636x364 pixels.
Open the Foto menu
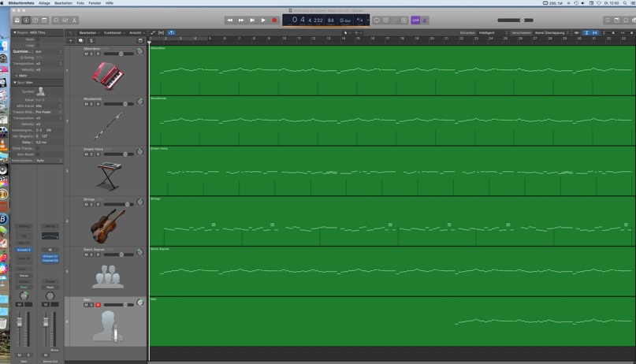80,3
